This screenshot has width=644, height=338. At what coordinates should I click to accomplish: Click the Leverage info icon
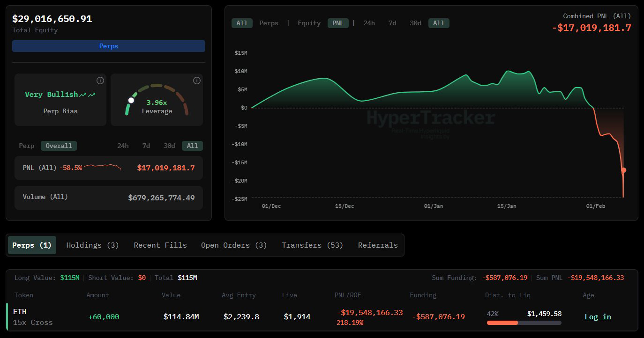tap(197, 81)
